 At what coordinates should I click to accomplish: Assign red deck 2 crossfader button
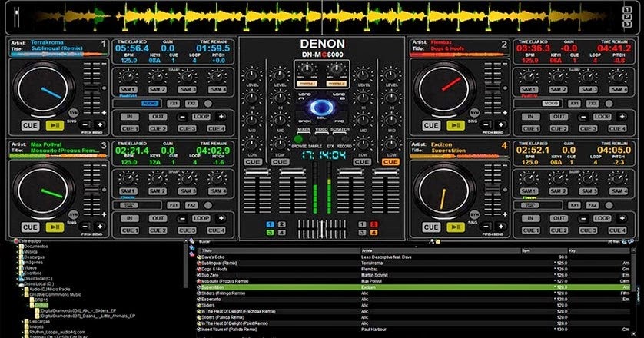373,224
